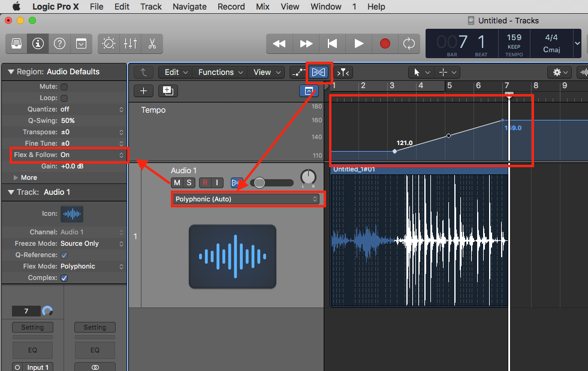
Task: Open Freeze Mode Source Only popup
Action: 92,243
